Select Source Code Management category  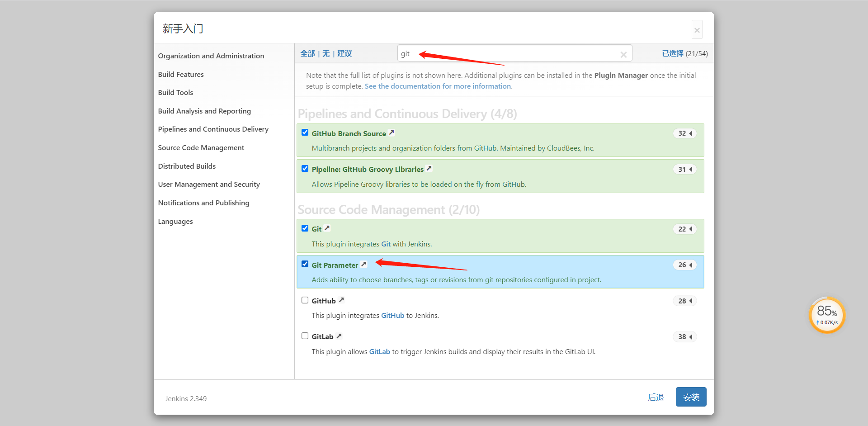pos(201,148)
